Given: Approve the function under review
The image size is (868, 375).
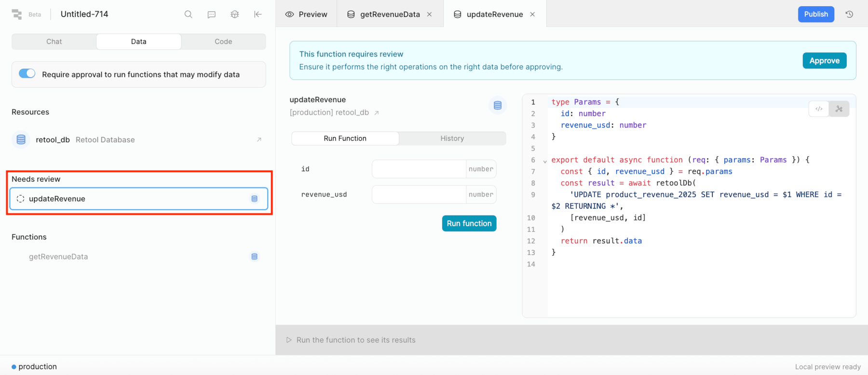Looking at the screenshot, I should pyautogui.click(x=825, y=61).
